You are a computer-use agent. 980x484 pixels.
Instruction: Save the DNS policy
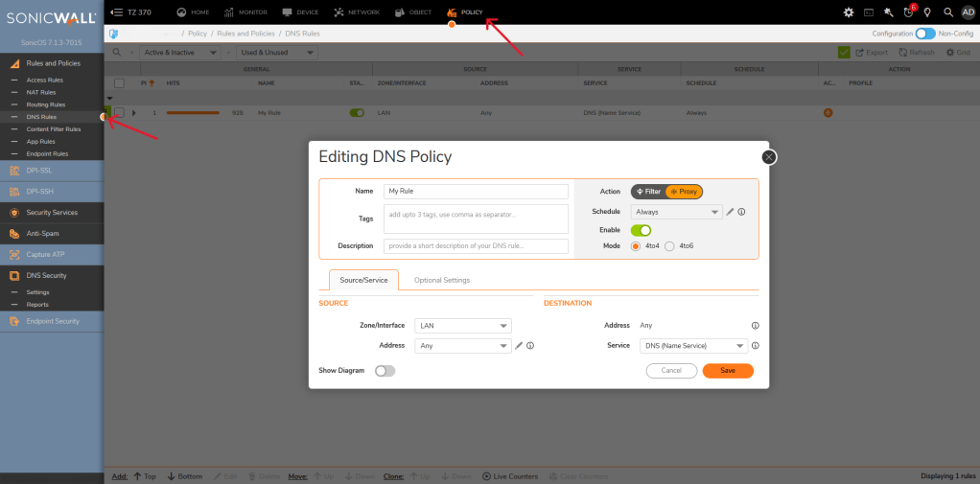click(x=728, y=370)
